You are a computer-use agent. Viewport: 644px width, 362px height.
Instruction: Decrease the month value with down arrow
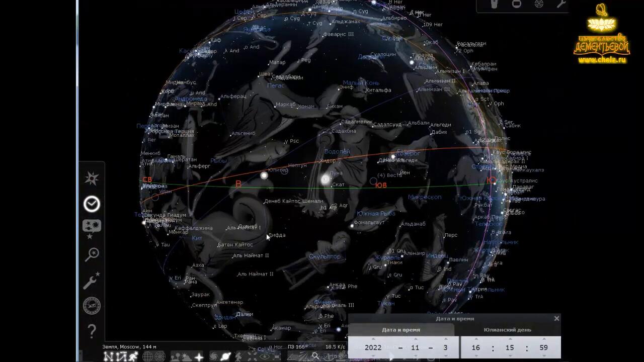[x=415, y=355]
